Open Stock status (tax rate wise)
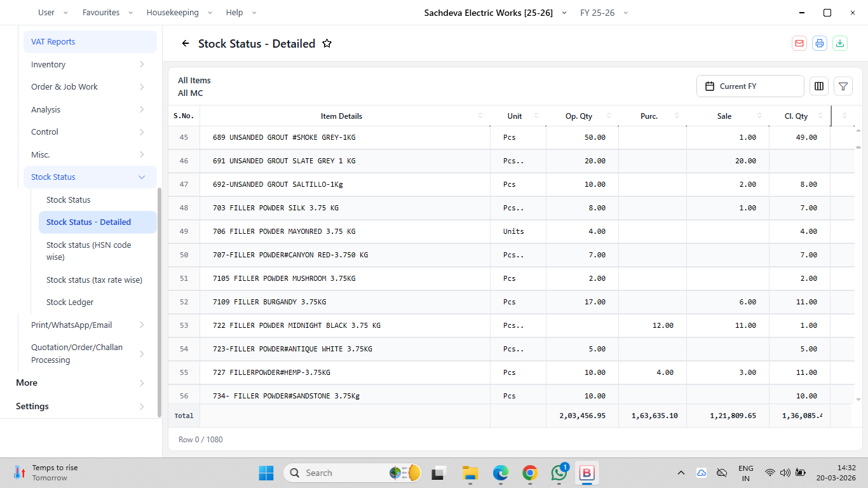This screenshot has height=488, width=868. 97,280
